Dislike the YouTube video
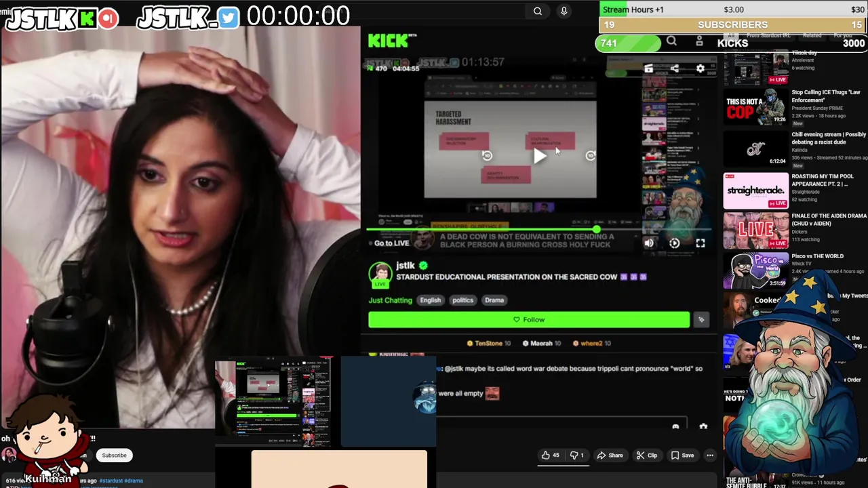868x488 pixels. (x=577, y=455)
